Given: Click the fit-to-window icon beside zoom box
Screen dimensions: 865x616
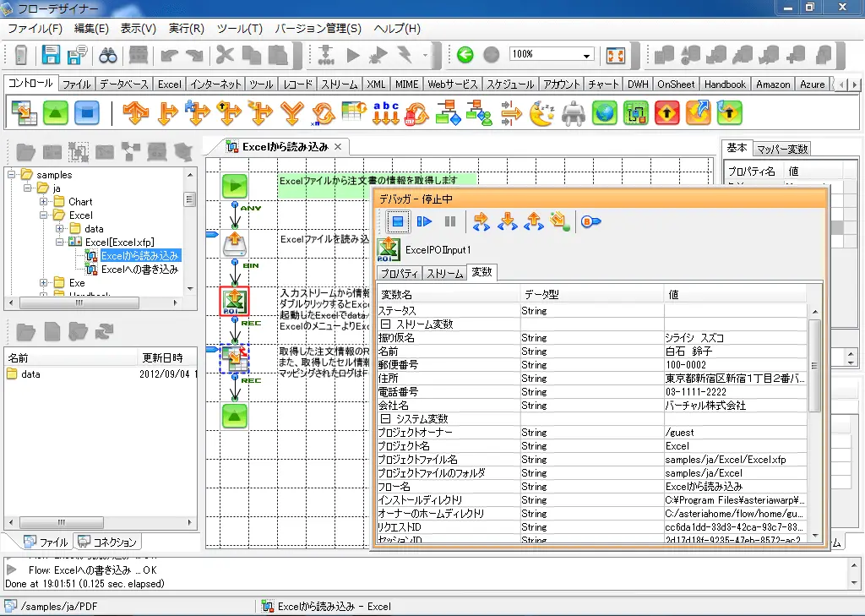Looking at the screenshot, I should click(615, 55).
